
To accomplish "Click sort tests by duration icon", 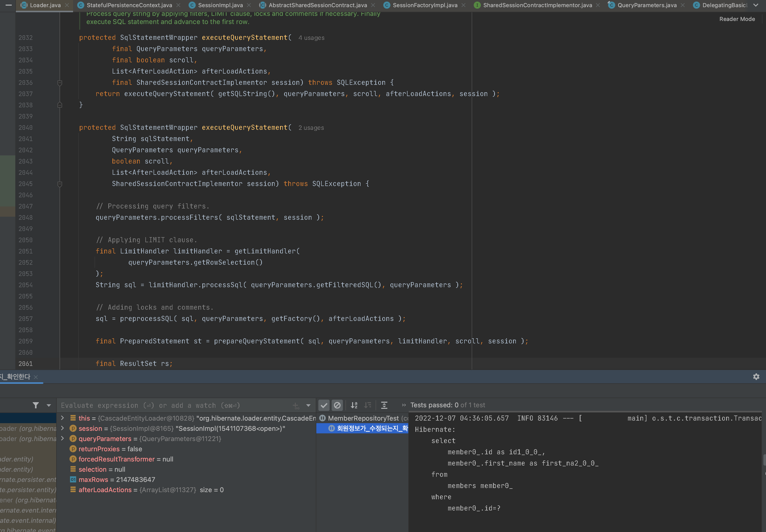I will coord(368,405).
